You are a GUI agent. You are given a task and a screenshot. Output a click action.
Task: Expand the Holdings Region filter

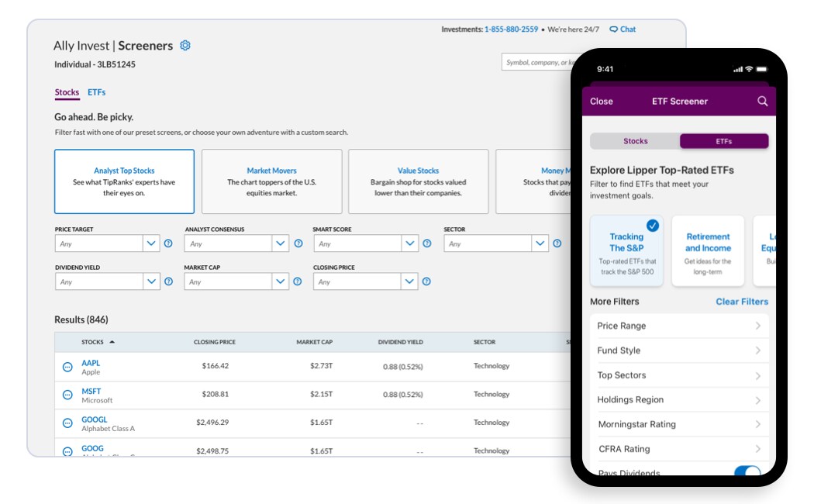click(679, 399)
